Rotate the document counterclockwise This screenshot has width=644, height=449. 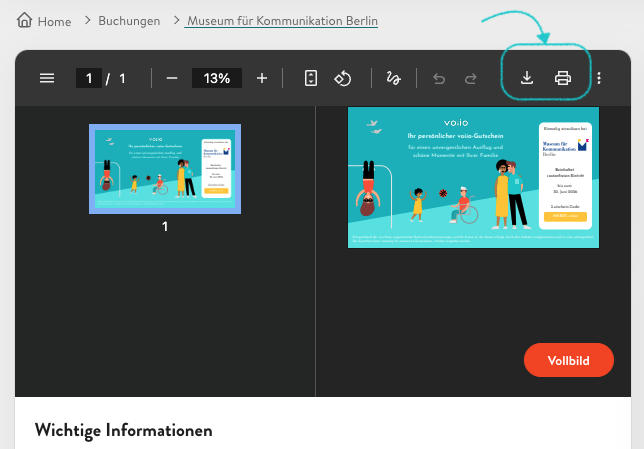343,78
